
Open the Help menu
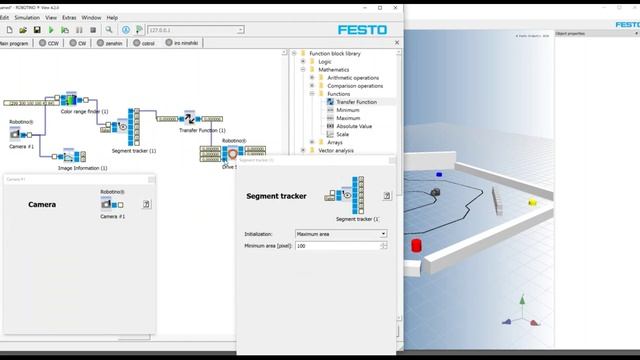coord(112,18)
